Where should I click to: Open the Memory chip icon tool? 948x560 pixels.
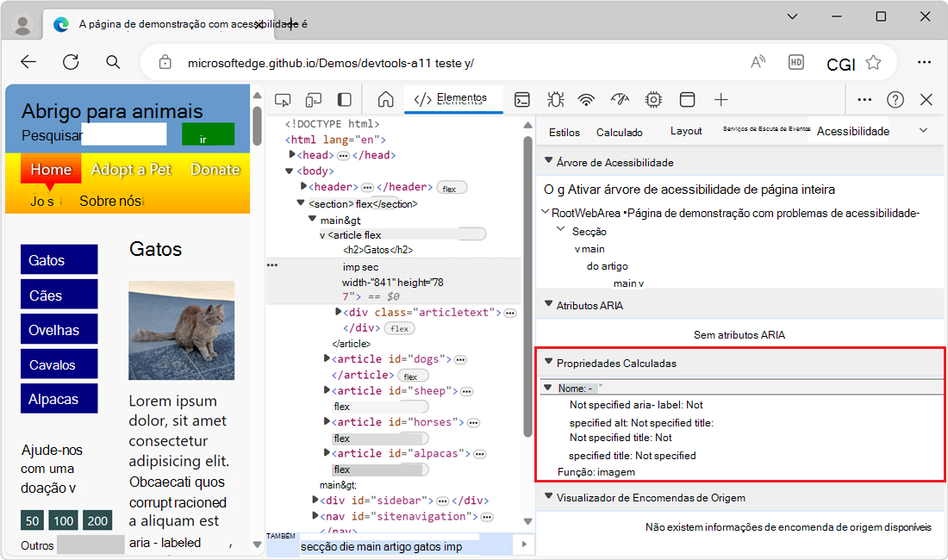click(x=653, y=100)
